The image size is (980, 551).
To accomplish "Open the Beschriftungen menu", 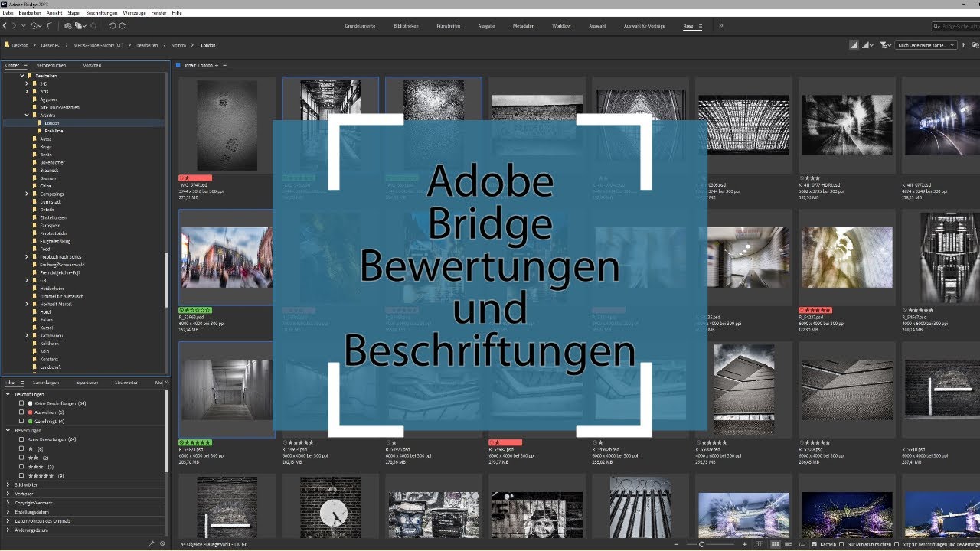I will pos(100,14).
